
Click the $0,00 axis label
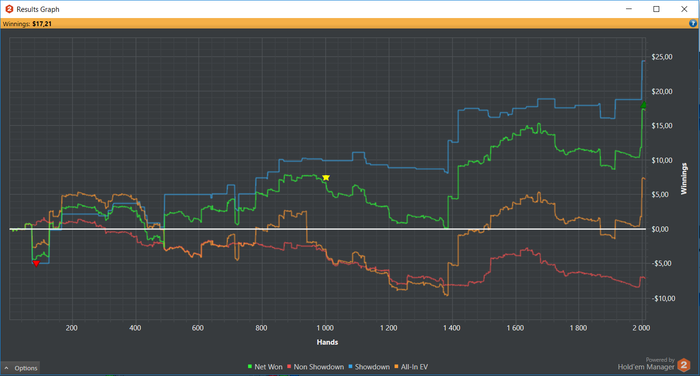660,229
